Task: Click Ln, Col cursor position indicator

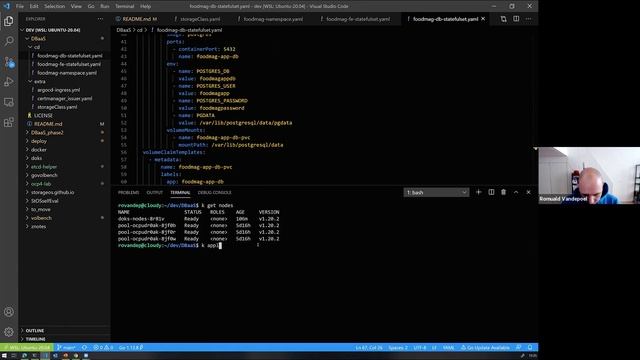Action: click(369, 348)
